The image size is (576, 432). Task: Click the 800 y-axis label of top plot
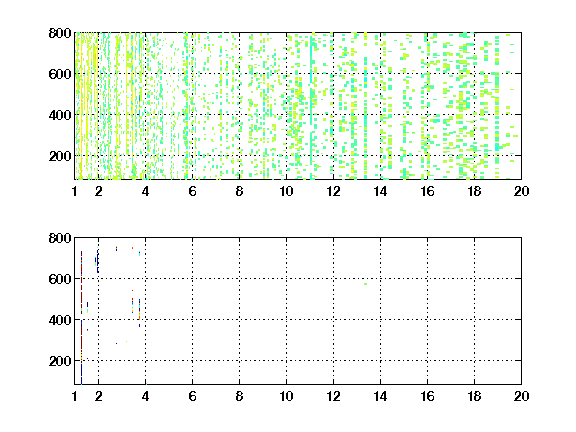click(60, 33)
